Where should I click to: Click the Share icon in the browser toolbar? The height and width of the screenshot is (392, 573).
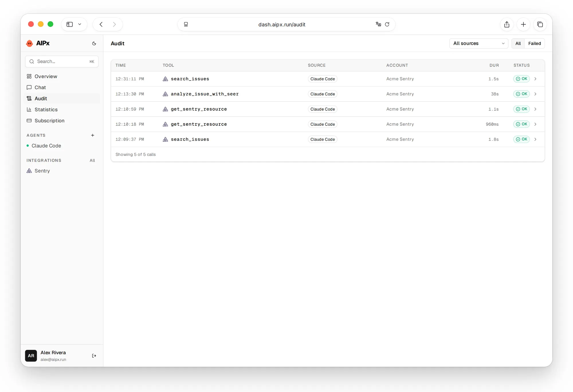(507, 24)
